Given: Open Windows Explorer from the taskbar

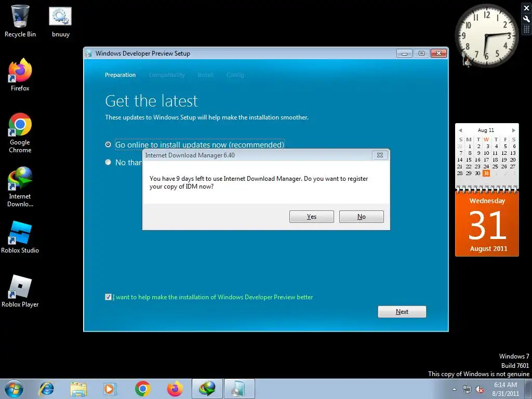Looking at the screenshot, I should 78,389.
